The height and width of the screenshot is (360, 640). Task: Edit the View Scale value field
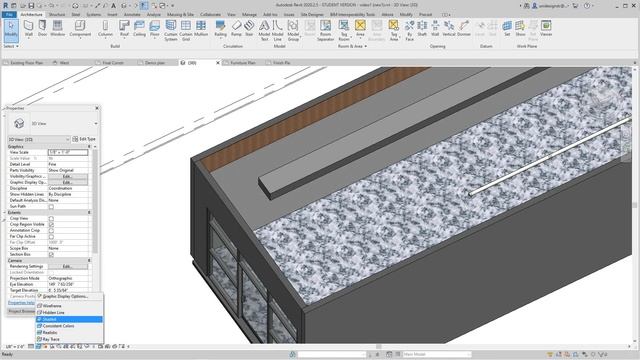68,152
